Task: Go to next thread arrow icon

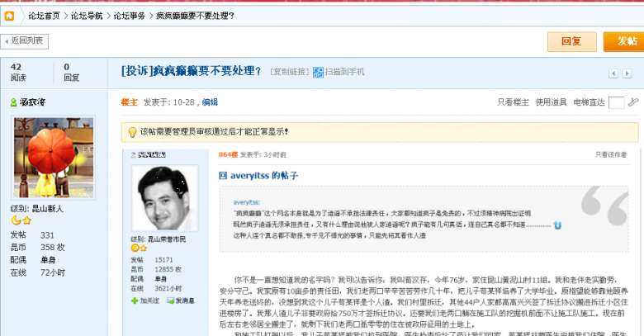Action: (627, 73)
